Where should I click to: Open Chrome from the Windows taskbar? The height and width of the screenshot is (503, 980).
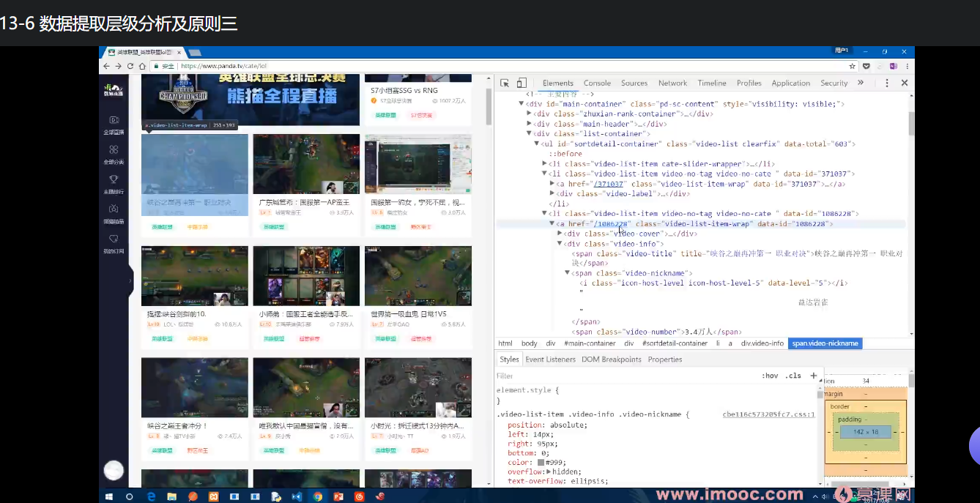coord(317,496)
